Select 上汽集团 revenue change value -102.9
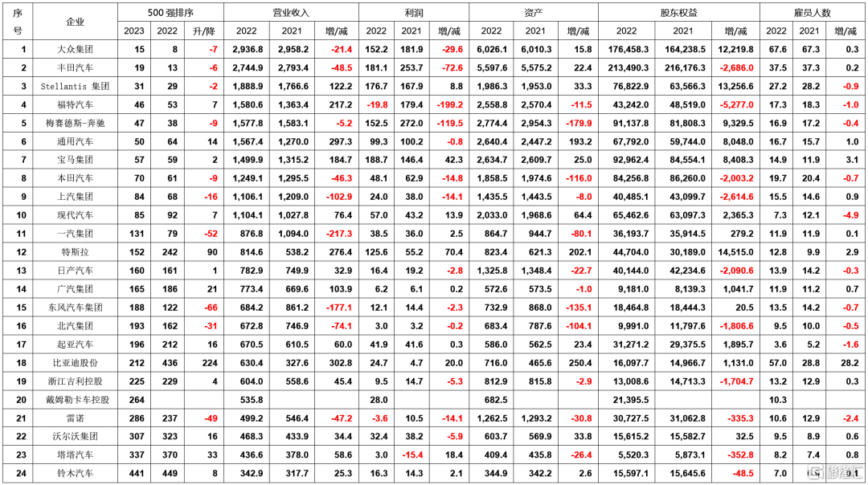 point(339,197)
